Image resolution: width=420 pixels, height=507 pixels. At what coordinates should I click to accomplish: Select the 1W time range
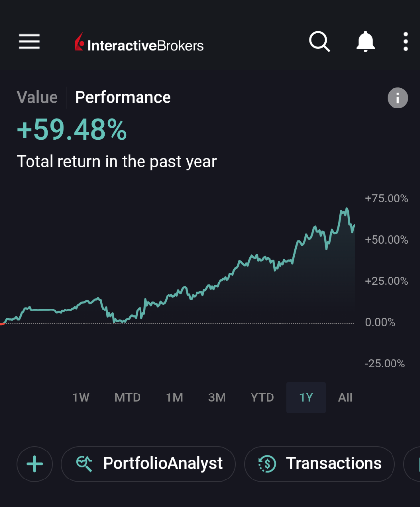tap(81, 397)
